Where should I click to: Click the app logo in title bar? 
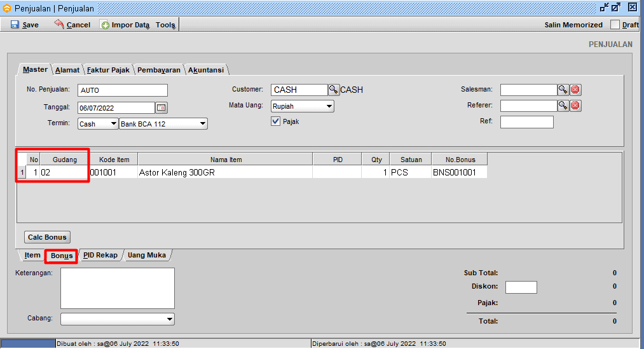[x=7, y=8]
